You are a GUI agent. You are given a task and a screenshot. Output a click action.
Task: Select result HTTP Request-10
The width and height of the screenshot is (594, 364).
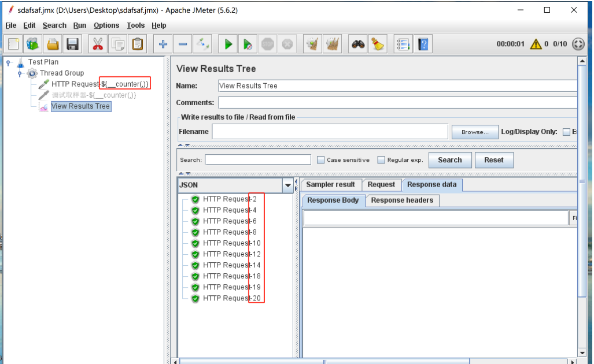point(232,243)
